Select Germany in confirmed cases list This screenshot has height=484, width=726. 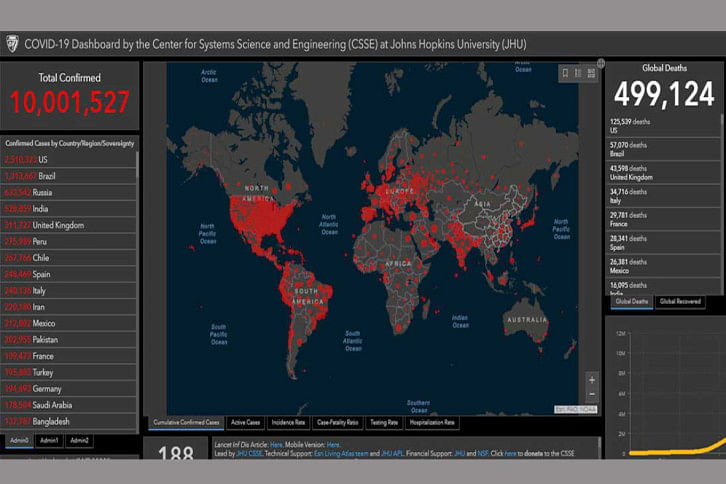[x=69, y=389]
